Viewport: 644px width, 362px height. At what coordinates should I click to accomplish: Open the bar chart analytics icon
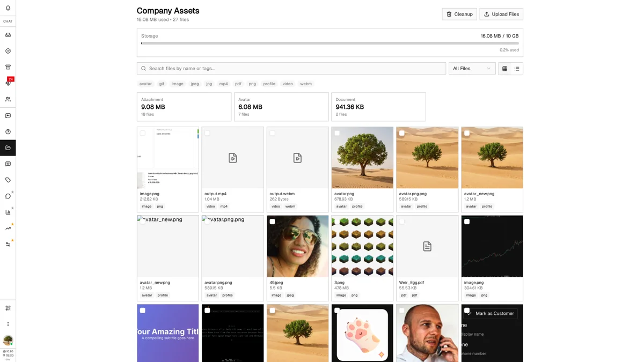(7, 211)
